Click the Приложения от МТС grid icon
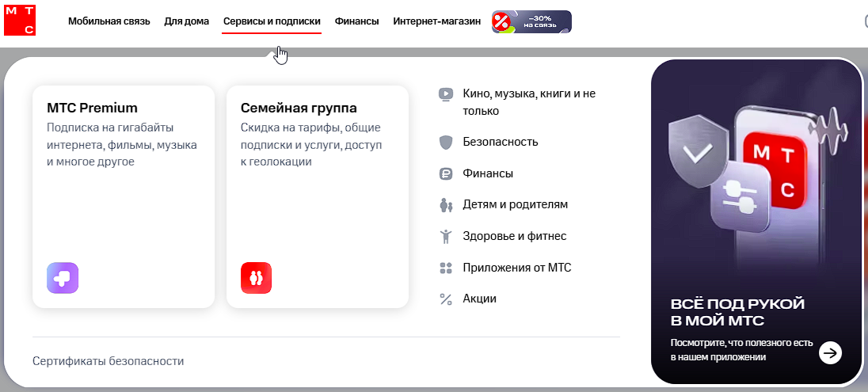Image resolution: width=868 pixels, height=392 pixels. [446, 268]
